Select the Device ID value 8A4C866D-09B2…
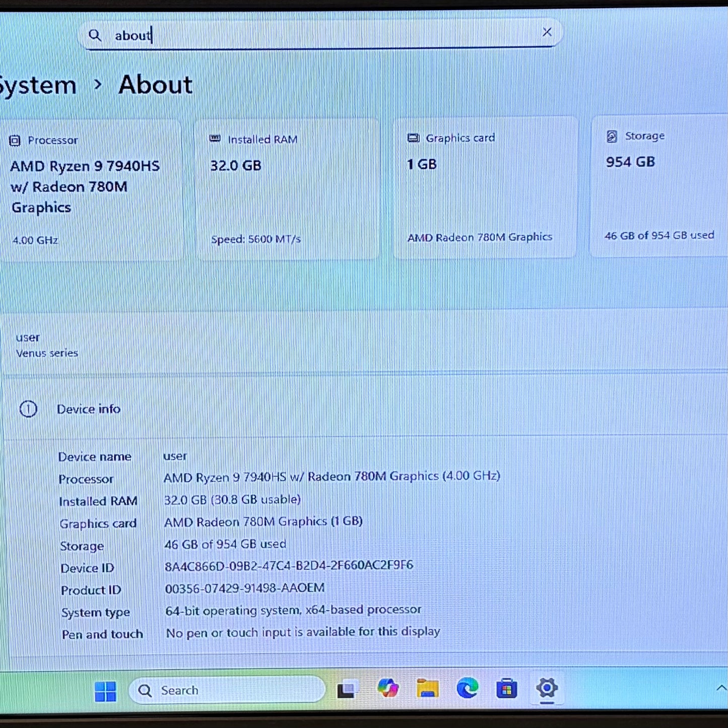The height and width of the screenshot is (728, 728). pos(289,565)
